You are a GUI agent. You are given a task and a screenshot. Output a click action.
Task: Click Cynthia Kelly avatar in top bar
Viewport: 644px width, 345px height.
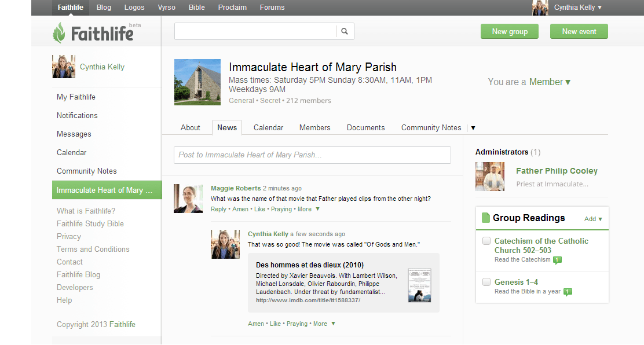pos(540,8)
